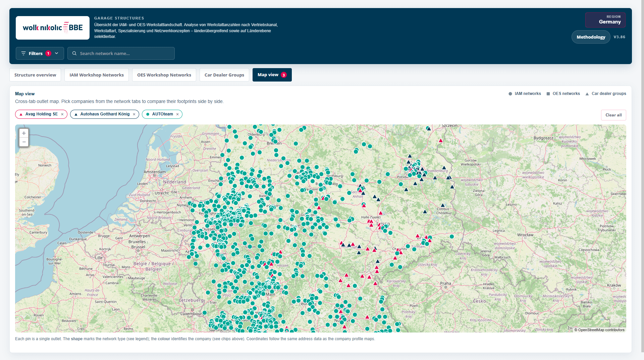Click the OES networks legend entry

(x=563, y=94)
